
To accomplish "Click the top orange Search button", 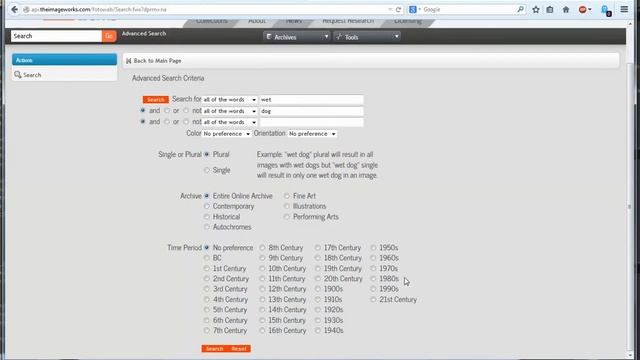I will 156,100.
